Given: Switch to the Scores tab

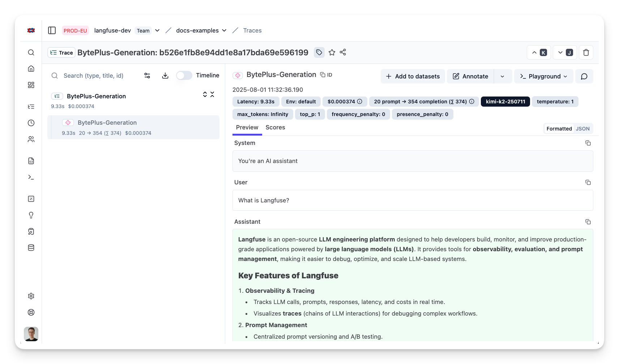Looking at the screenshot, I should pos(275,127).
